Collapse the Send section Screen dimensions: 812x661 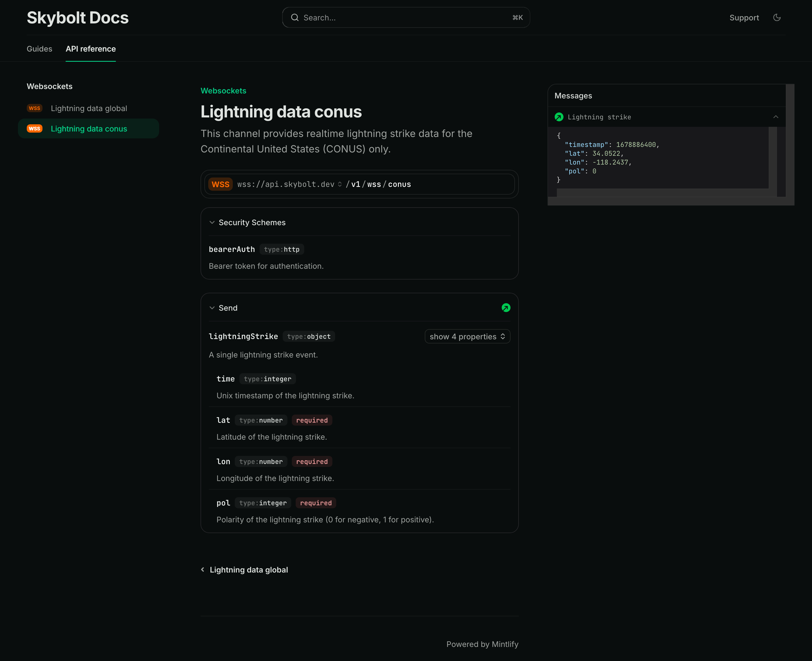[213, 308]
